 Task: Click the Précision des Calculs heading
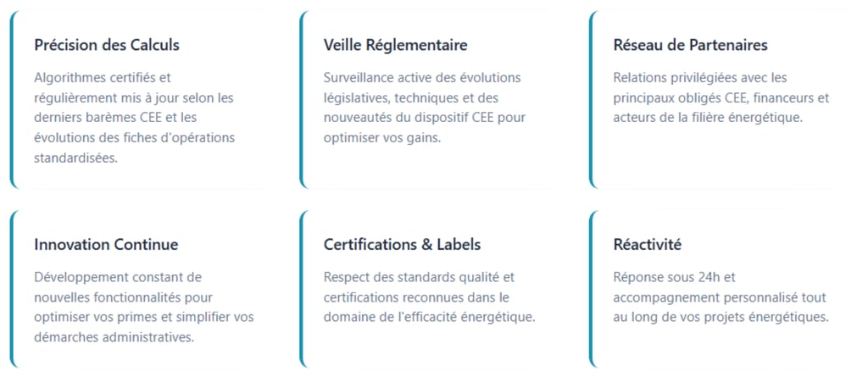click(107, 45)
